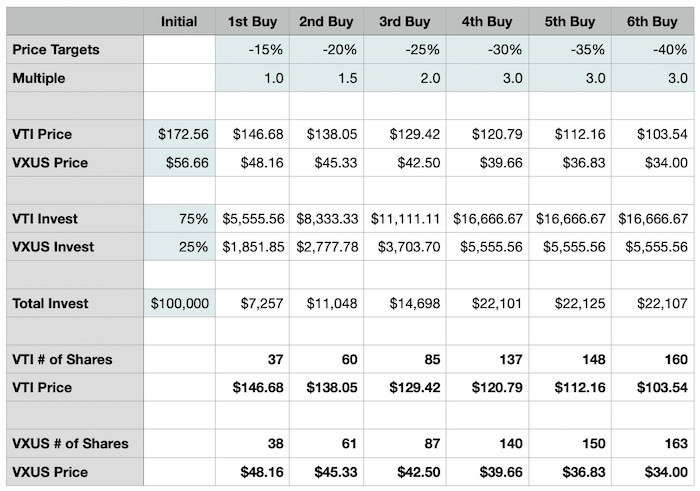The width and height of the screenshot is (700, 491).
Task: Select the $5,555.56 VTI Invest 1st Buy cell
Action: click(252, 219)
